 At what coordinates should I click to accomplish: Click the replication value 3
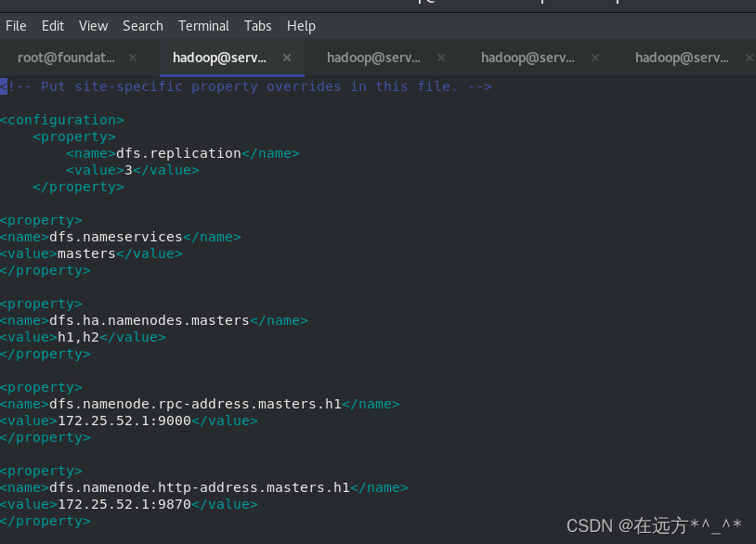pos(128,170)
